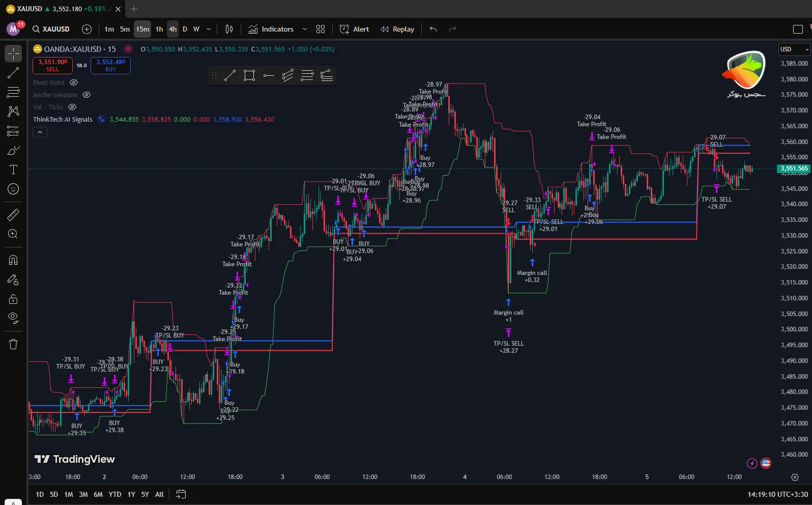Select the Text annotation tool
This screenshot has width=812, height=505.
pos(13,170)
